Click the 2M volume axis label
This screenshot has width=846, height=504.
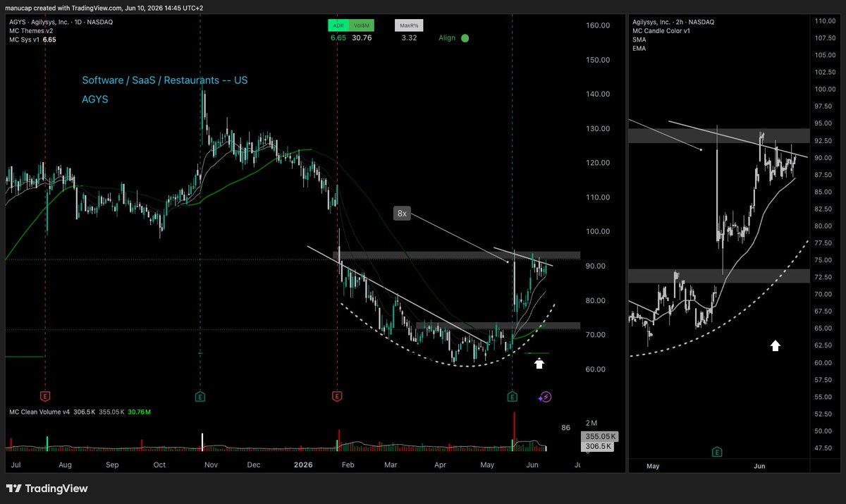592,423
